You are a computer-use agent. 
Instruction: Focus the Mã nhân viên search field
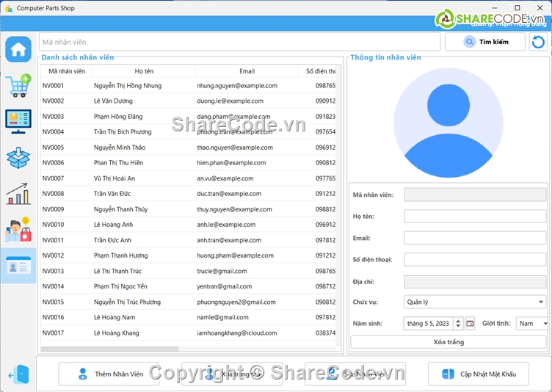[239, 42]
